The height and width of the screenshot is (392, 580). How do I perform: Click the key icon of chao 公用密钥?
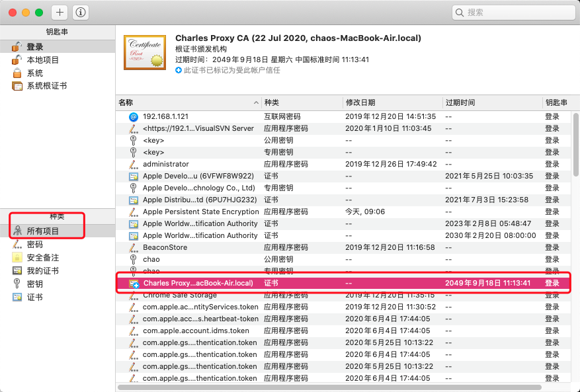point(133,259)
